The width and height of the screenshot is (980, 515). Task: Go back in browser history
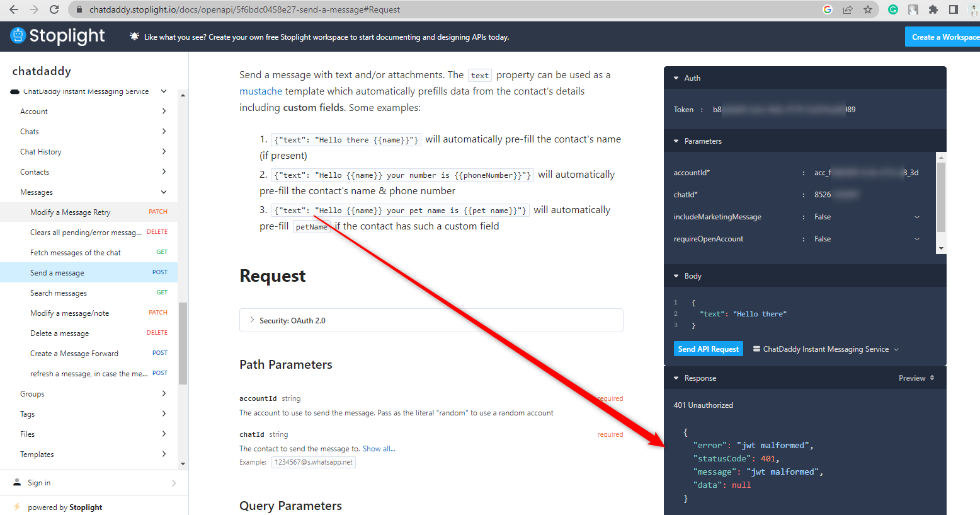(14, 9)
